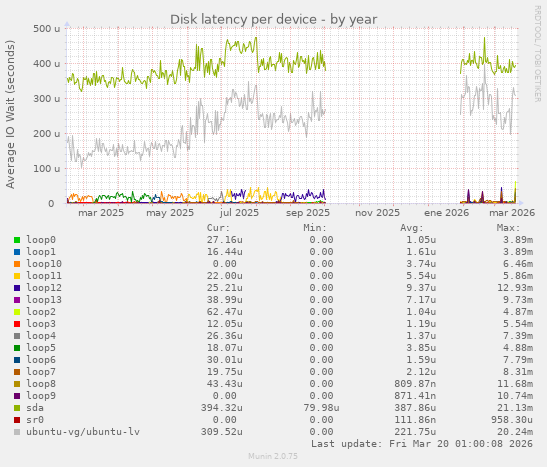Click the ubuntu-lv current value 309.52u
547x467 pixels.
tap(222, 432)
